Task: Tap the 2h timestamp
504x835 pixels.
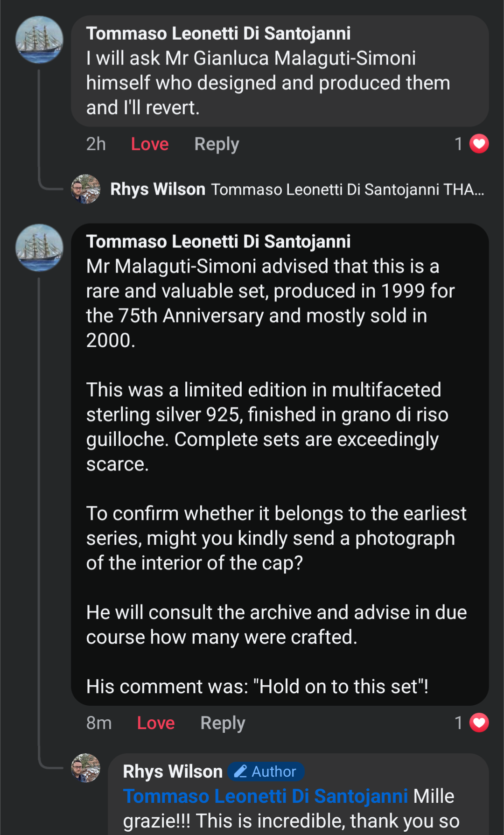Action: click(96, 144)
